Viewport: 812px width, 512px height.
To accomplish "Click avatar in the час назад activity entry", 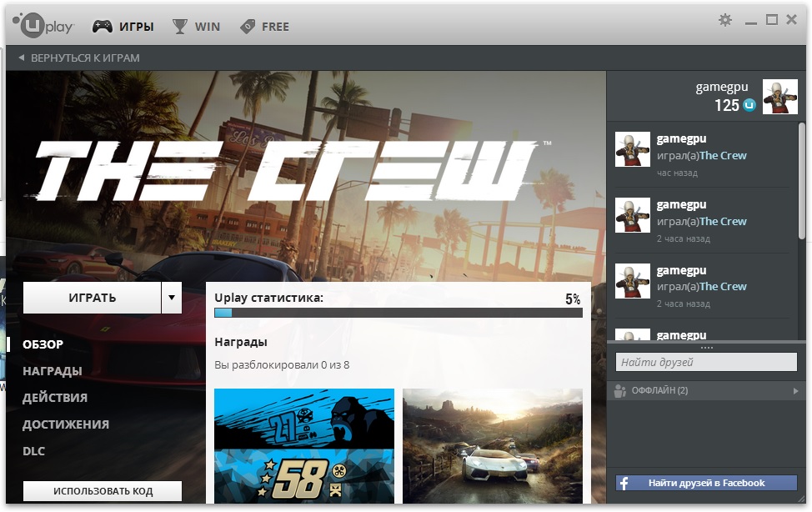I will tap(632, 149).
